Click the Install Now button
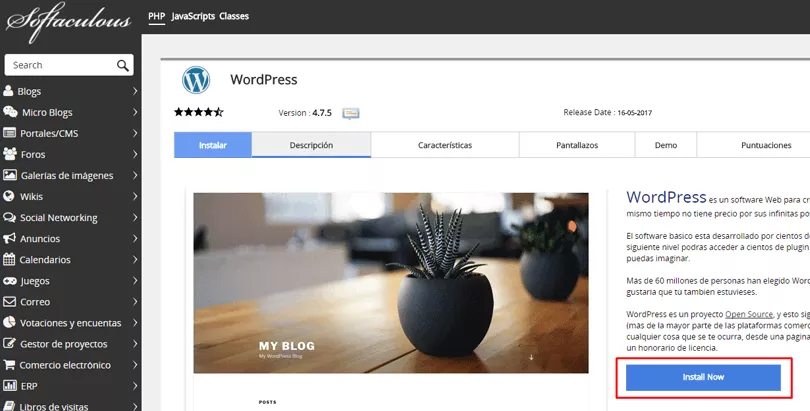This screenshot has height=411, width=810. (703, 377)
